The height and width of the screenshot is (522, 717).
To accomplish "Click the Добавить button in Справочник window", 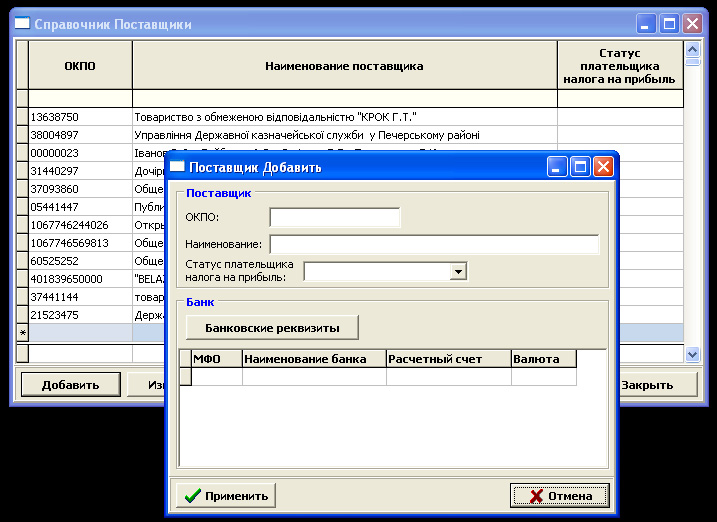I will point(70,385).
